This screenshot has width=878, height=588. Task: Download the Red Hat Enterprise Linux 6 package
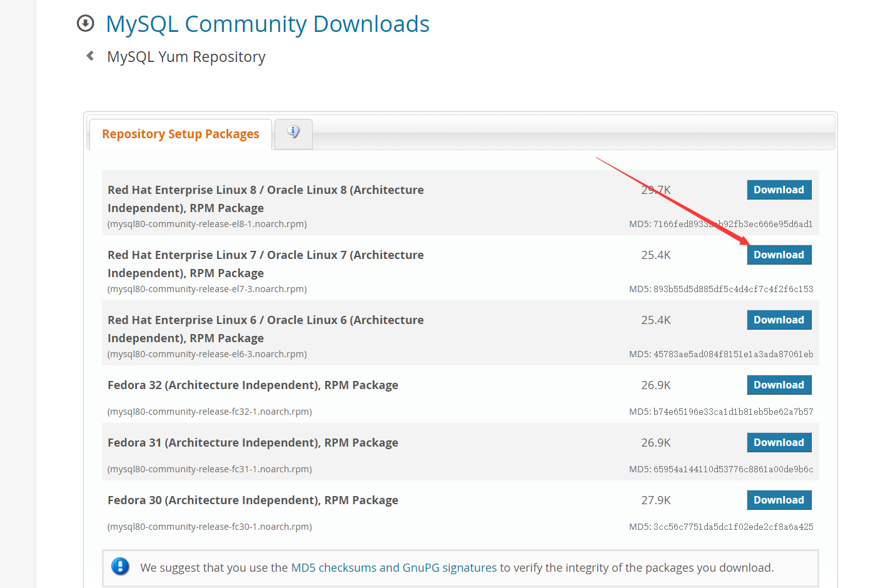click(779, 320)
